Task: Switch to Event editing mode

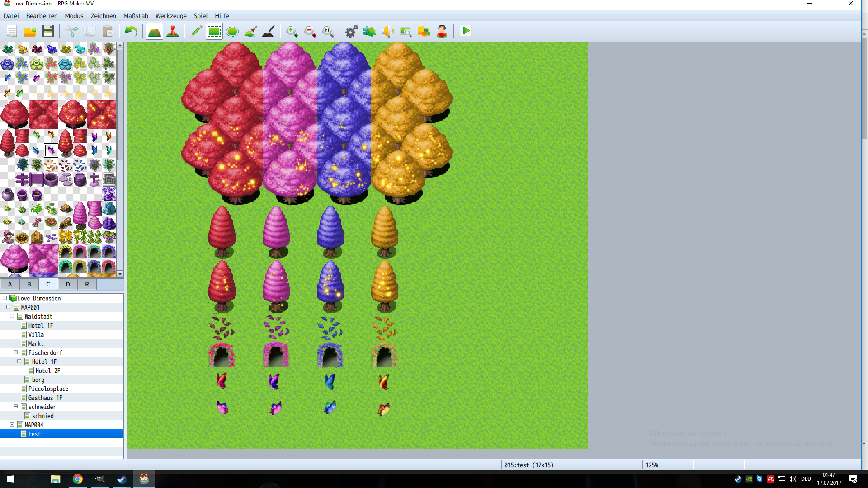Action: (x=173, y=32)
